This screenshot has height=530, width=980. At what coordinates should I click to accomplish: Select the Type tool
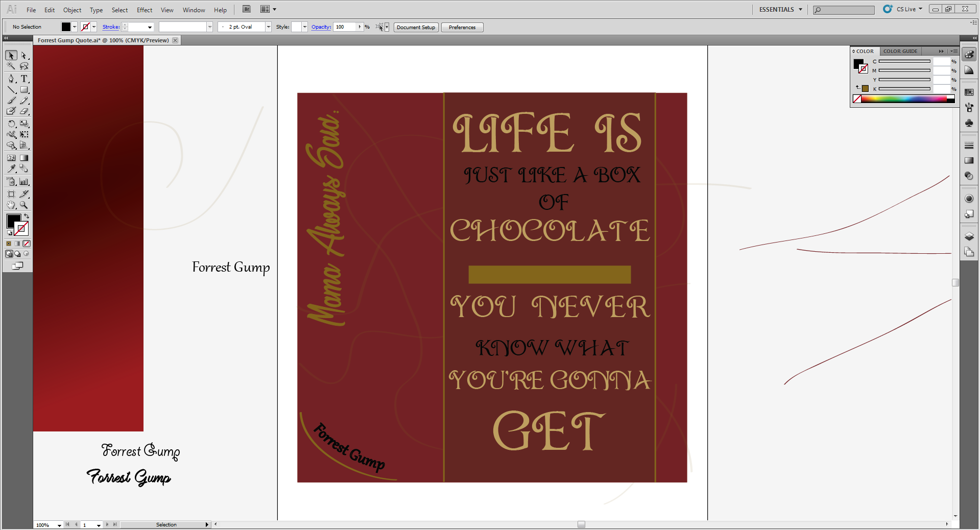[24, 79]
